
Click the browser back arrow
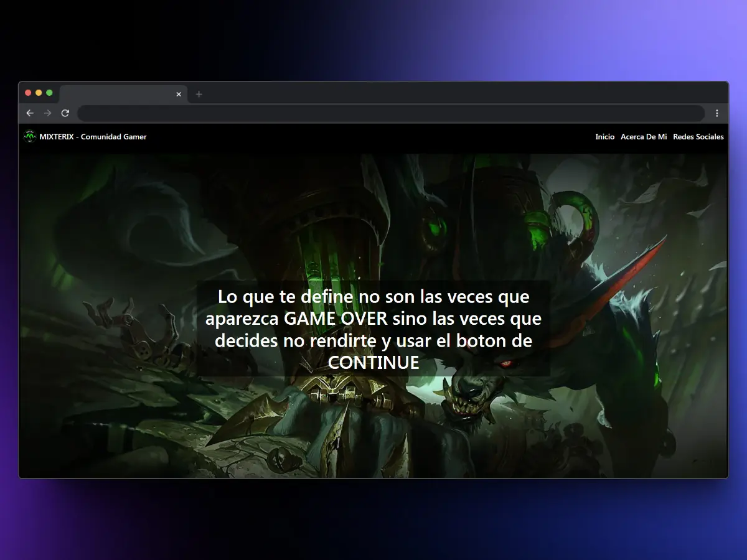pyautogui.click(x=30, y=113)
